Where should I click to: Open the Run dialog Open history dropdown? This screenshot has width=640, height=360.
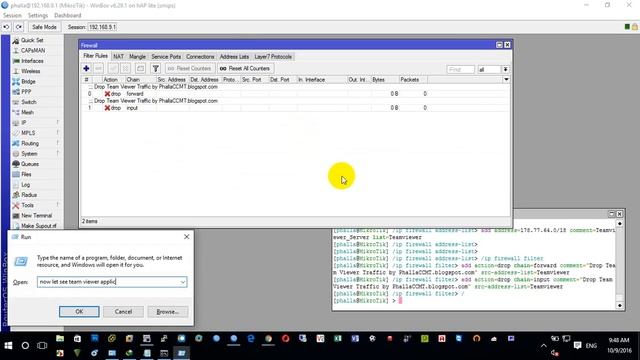coord(182,282)
